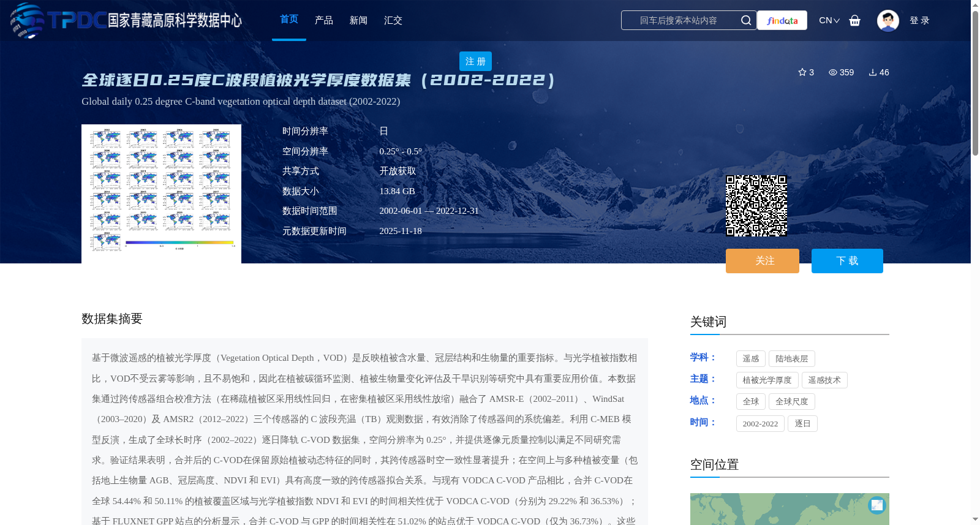The height and width of the screenshot is (525, 980).
Task: Open the 汇交 menu
Action: click(x=393, y=20)
